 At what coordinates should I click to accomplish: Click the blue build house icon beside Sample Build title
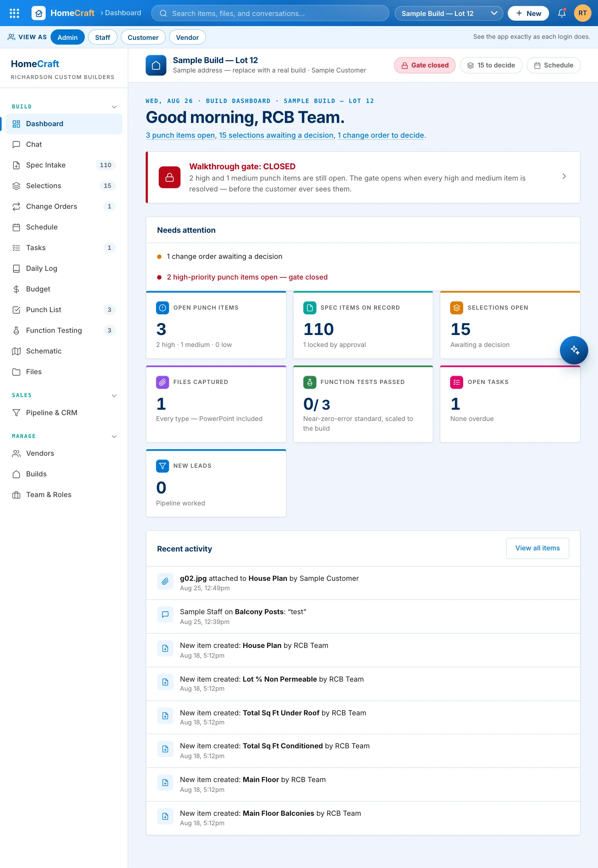pyautogui.click(x=156, y=65)
